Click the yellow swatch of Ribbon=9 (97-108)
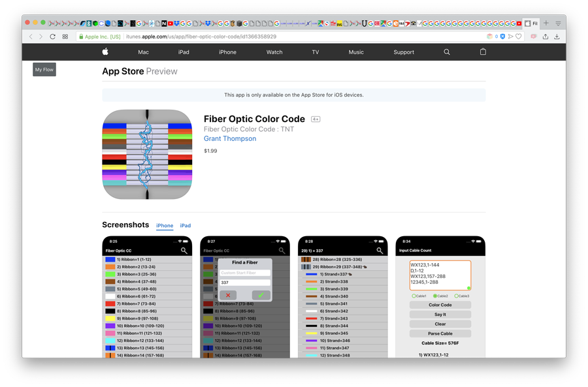The image size is (588, 387). tap(110, 318)
